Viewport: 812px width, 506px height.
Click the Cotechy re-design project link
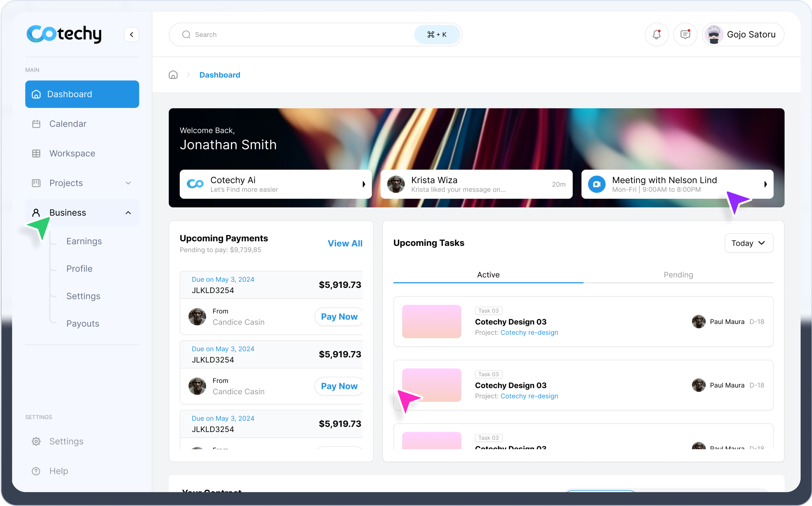[529, 332]
